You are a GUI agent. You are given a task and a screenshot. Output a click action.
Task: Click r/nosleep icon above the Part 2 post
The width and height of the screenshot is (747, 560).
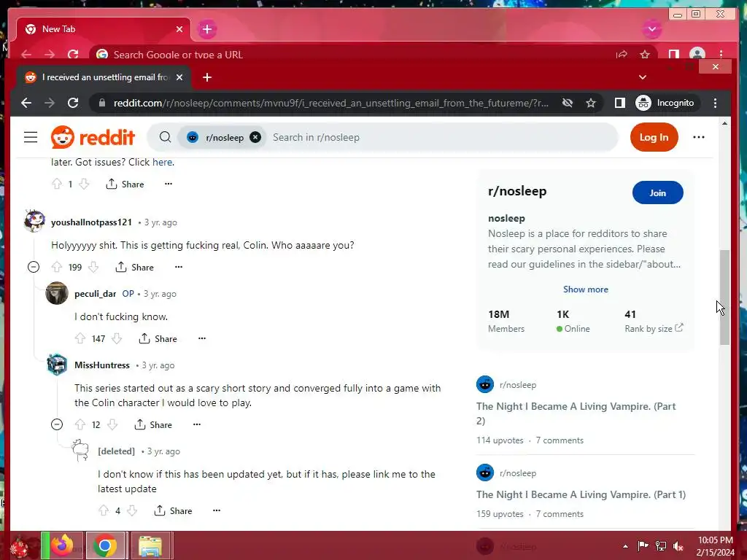[485, 384]
